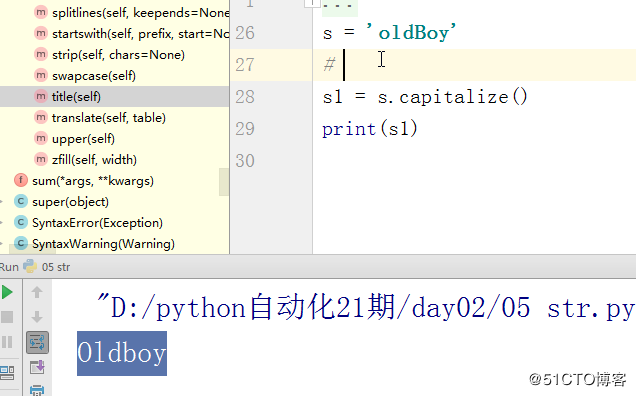636x396 pixels.
Task: Expand the SyntaxWarning(Warning) tree node
Action: 2,244
